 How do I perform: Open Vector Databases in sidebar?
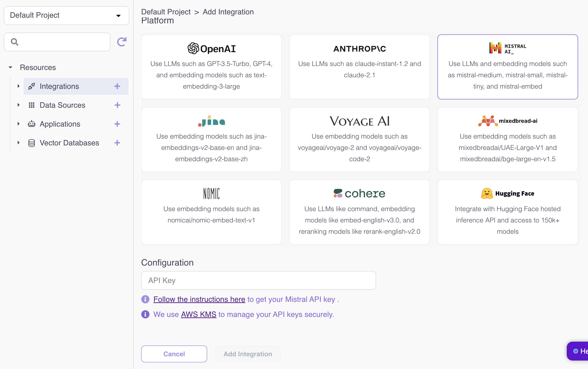click(x=69, y=143)
